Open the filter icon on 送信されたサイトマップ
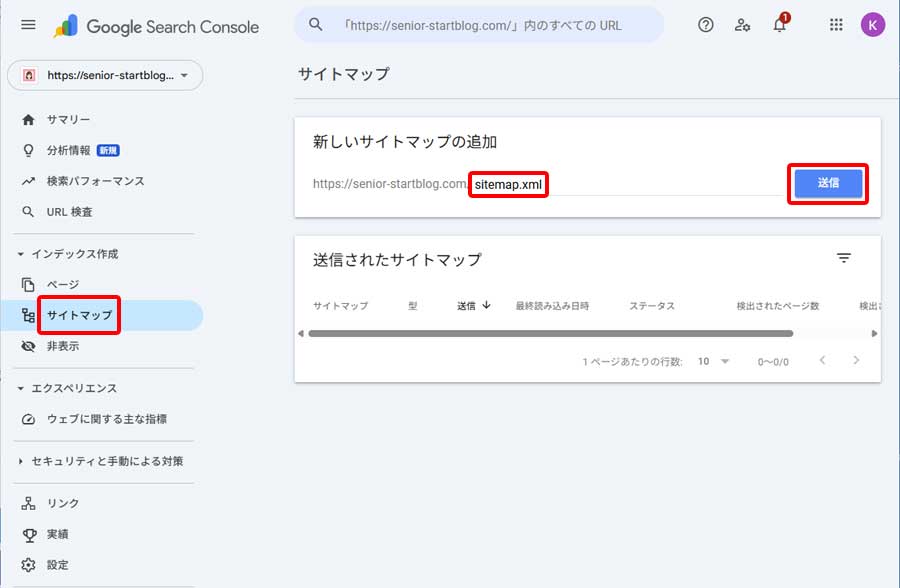The width and height of the screenshot is (900, 588). click(x=845, y=257)
